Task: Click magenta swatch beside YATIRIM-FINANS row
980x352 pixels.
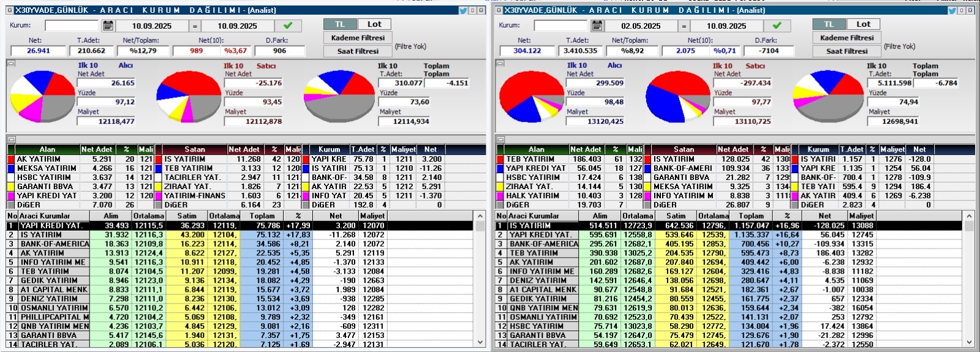Action: (159, 196)
